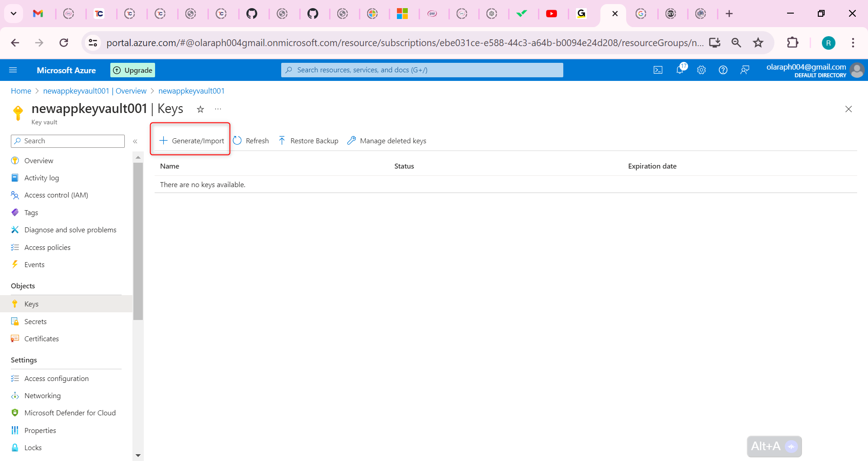Open newappkeyvault001 | Overview breadcrumb
The height and width of the screenshot is (461, 868).
point(95,91)
